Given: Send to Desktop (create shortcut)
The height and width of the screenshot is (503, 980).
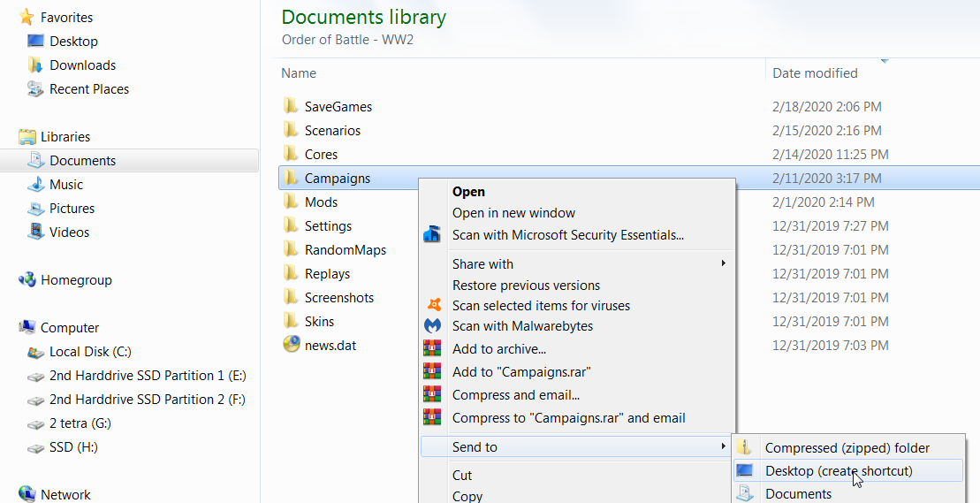Looking at the screenshot, I should tap(839, 471).
